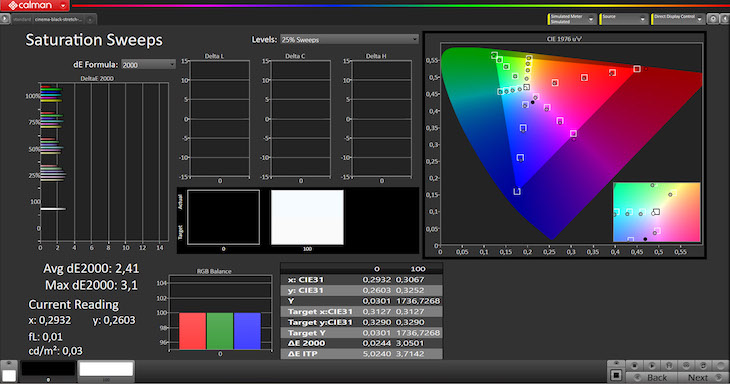Expand the Direct Display Control dropdown
This screenshot has width=730, height=384.
[677, 19]
